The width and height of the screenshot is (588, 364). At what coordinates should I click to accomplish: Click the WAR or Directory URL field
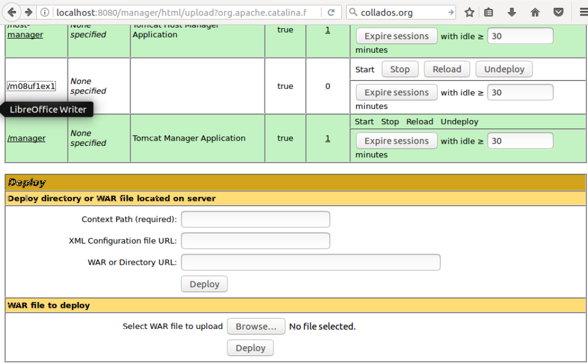(x=311, y=262)
